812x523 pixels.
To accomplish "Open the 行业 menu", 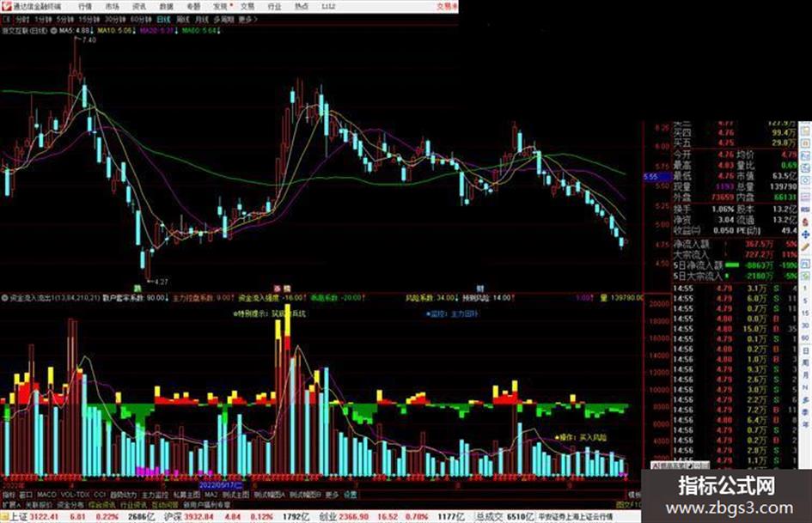I will 274,6.
